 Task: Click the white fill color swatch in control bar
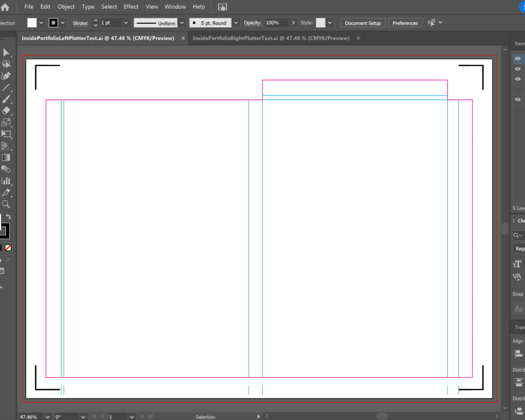32,23
